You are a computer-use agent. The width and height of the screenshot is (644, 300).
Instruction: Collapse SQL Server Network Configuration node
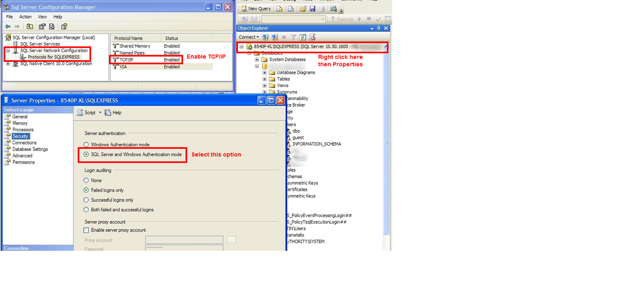pos(8,51)
